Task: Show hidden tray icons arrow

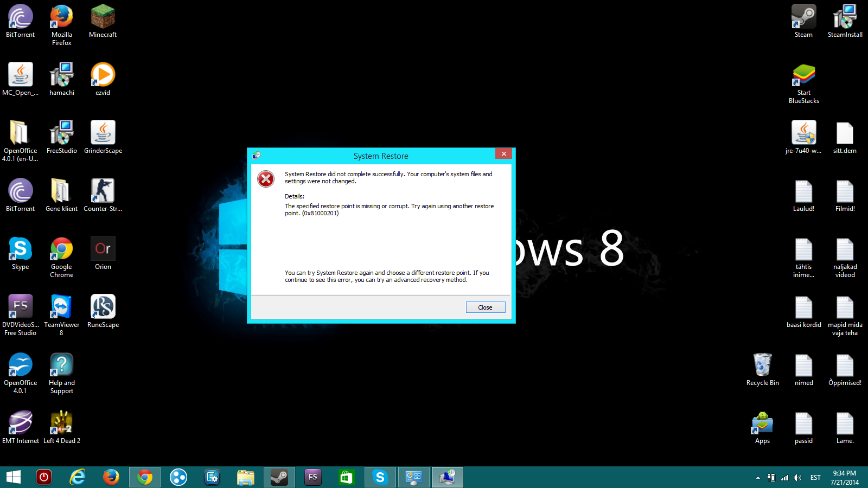Action: pos(758,478)
